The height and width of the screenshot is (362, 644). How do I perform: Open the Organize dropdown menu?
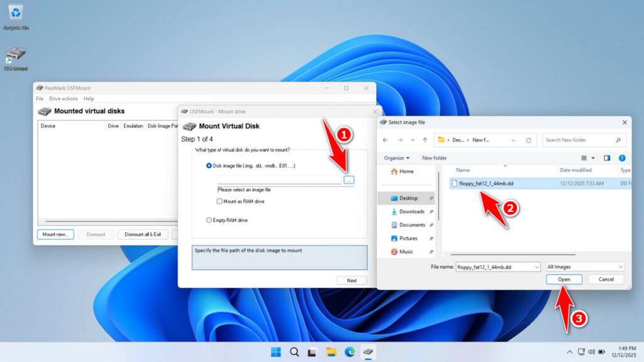(x=396, y=158)
